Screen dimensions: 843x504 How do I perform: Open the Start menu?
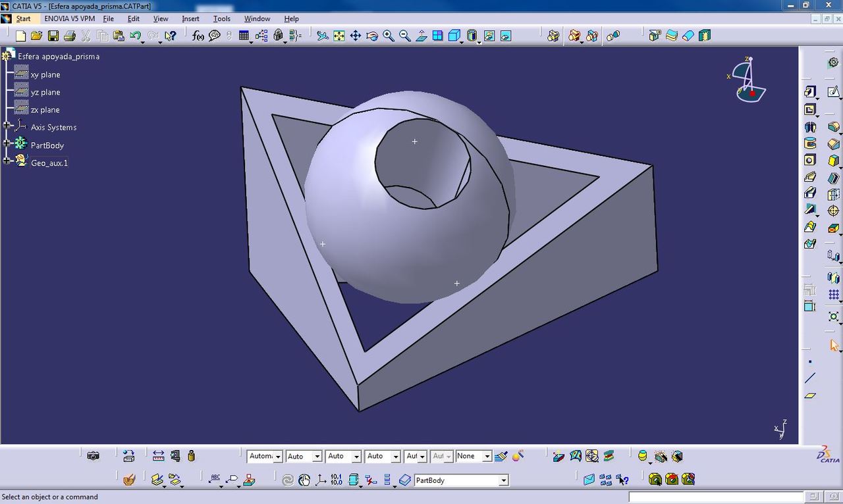tap(23, 18)
